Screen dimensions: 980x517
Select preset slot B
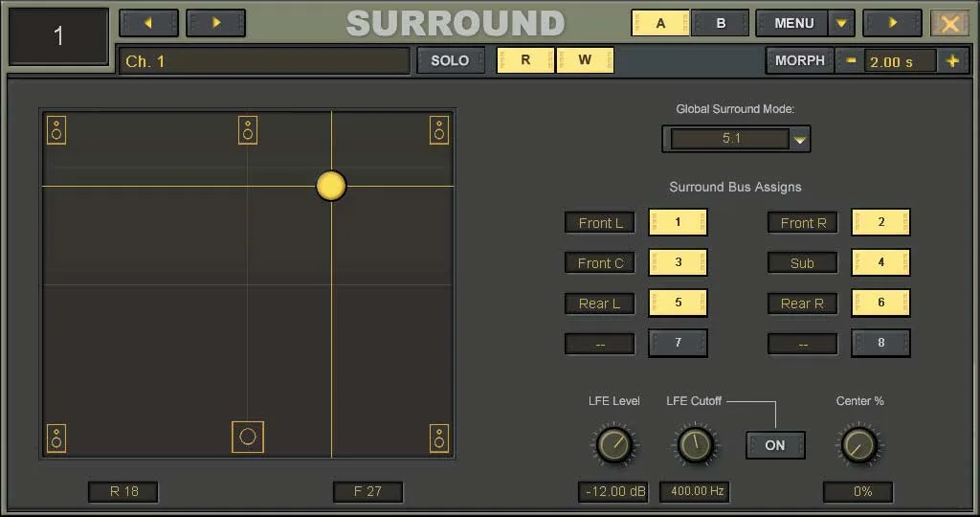pyautogui.click(x=720, y=23)
